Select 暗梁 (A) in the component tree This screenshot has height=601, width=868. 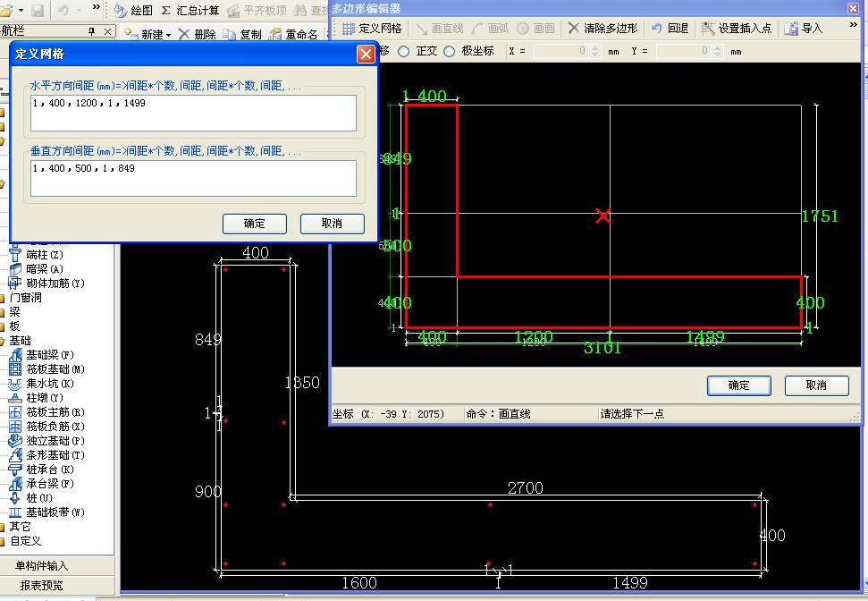tap(45, 269)
